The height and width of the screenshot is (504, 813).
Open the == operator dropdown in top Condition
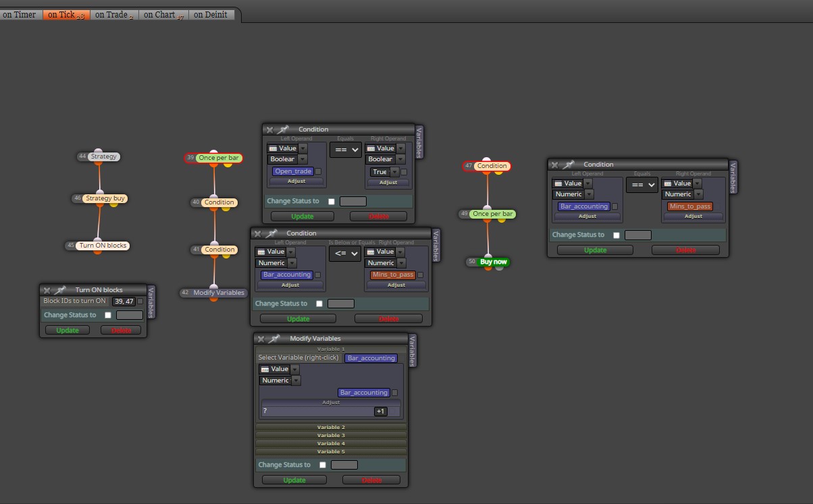pos(346,150)
